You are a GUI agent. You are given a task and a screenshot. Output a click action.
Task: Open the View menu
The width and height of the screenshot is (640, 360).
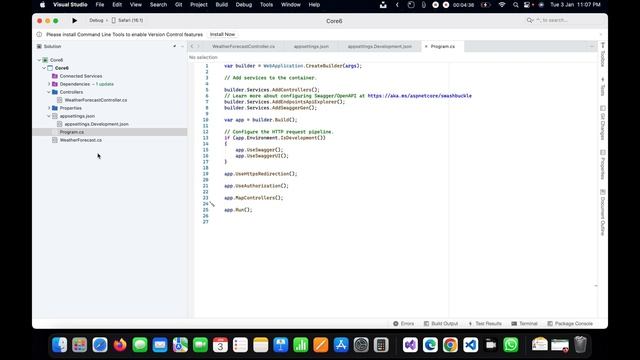136,5
